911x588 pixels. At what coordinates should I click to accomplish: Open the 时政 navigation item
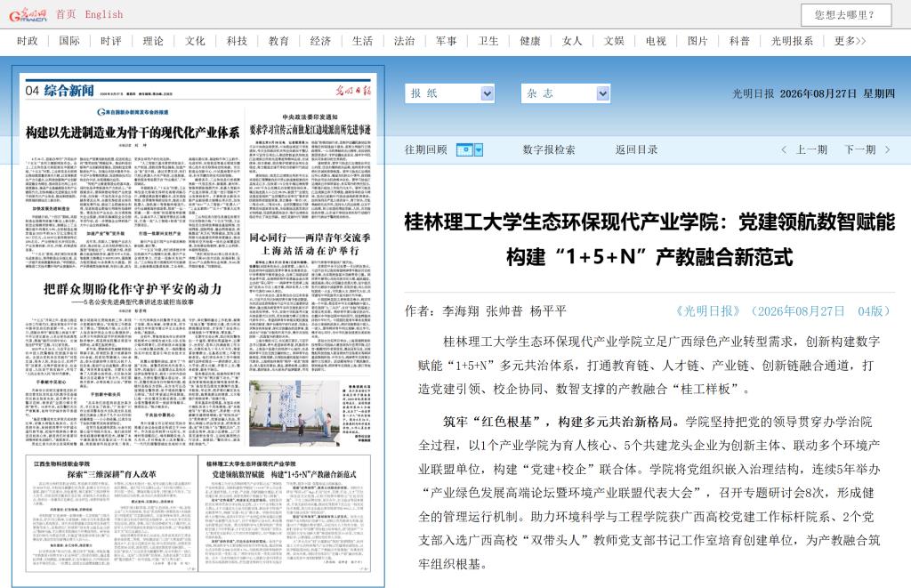point(28,41)
